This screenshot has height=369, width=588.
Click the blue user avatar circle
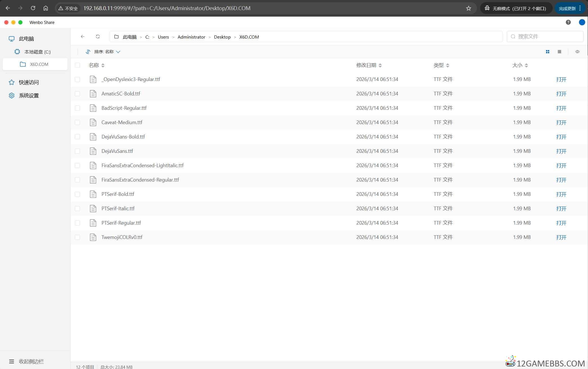(x=582, y=22)
